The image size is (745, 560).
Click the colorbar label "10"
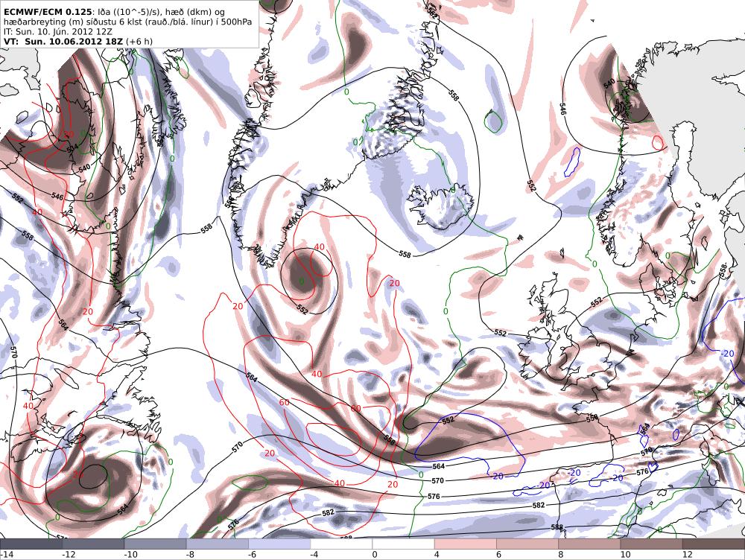[x=625, y=554]
